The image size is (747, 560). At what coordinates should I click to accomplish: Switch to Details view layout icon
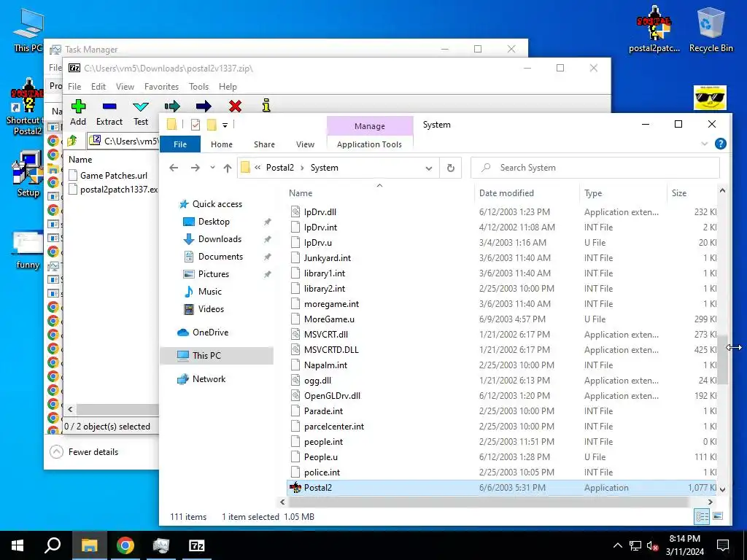(x=702, y=516)
